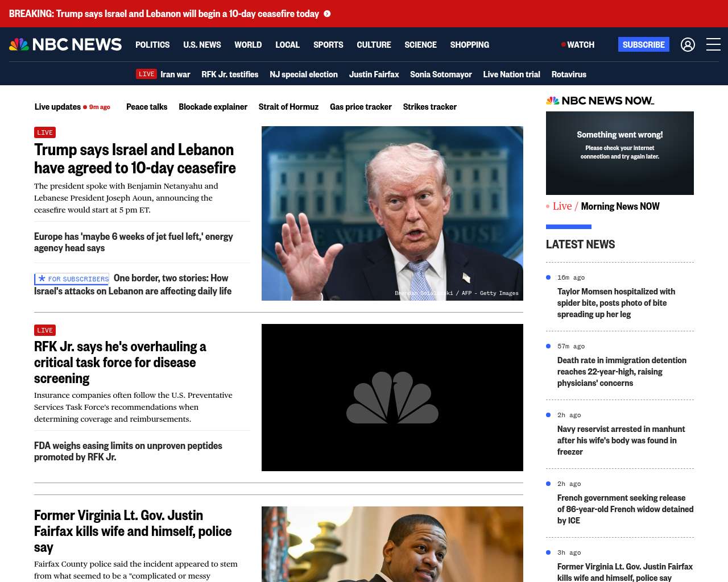The width and height of the screenshot is (728, 582).
Task: Open the Politics menu item
Action: tap(152, 44)
